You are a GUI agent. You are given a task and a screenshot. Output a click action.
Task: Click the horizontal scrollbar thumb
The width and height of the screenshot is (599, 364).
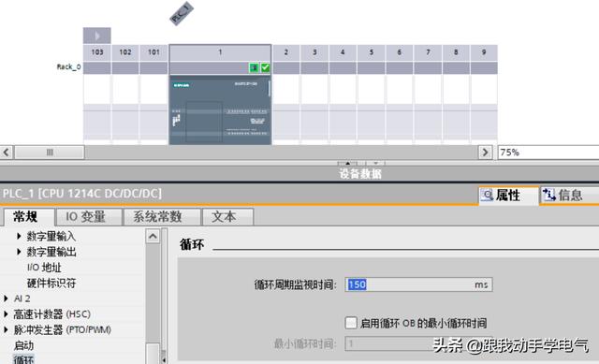50,153
